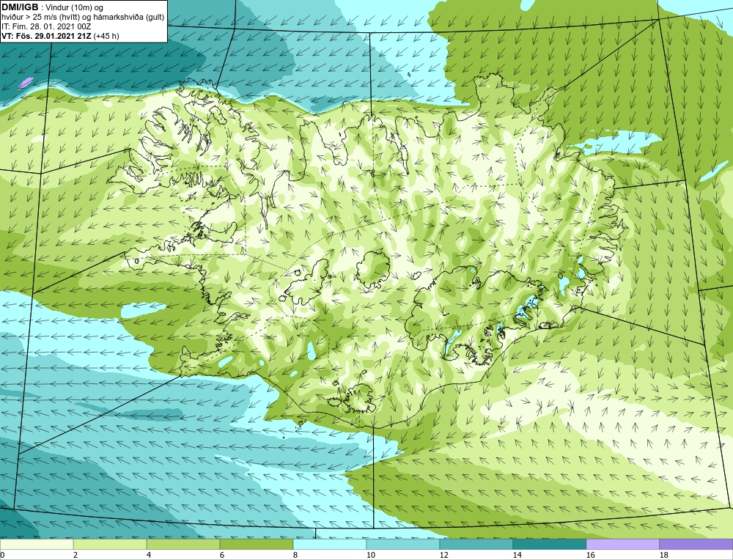
Task: Click the 2–4 m/s light green legend swatch
Action: [x=110, y=544]
